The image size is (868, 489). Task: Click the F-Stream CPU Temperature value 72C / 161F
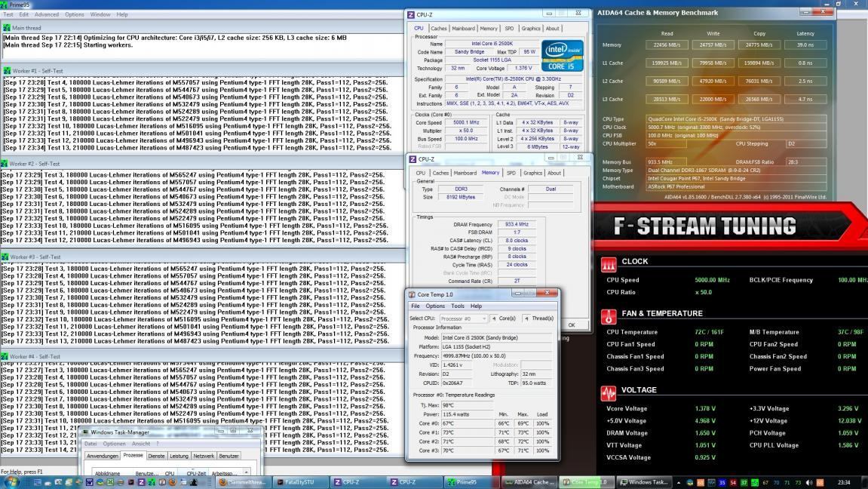point(709,332)
